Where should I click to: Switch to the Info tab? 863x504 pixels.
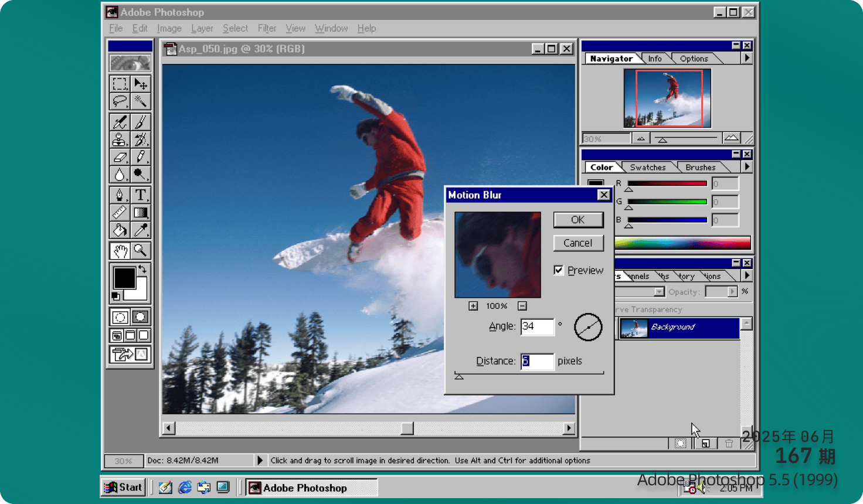pyautogui.click(x=655, y=59)
